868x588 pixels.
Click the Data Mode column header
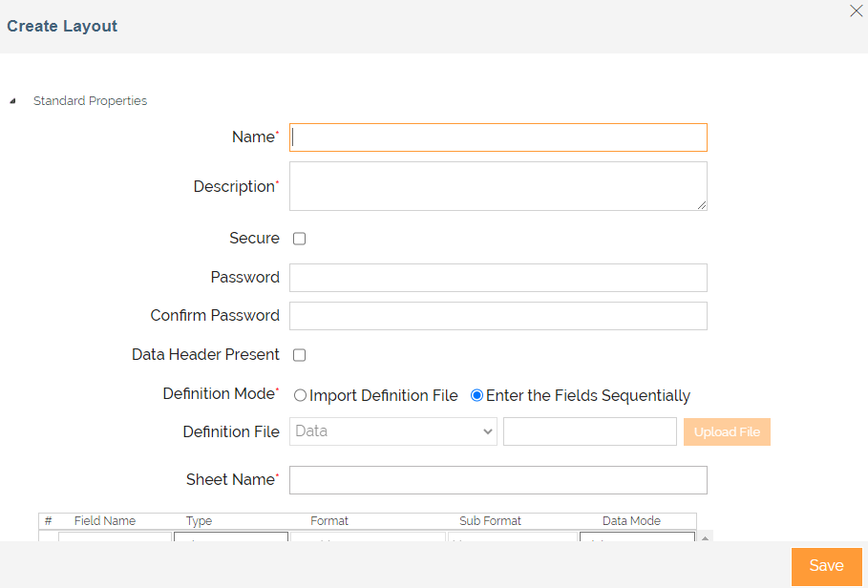pyautogui.click(x=631, y=521)
